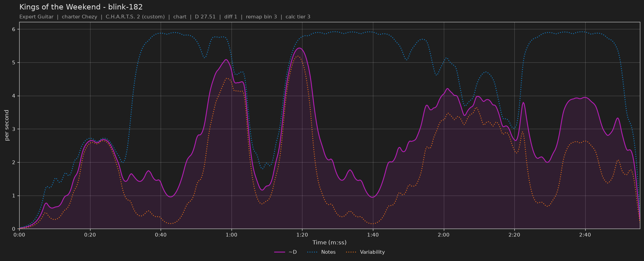Click the y-axis tick label 3
Screen dimensions: 644x261
point(14,129)
